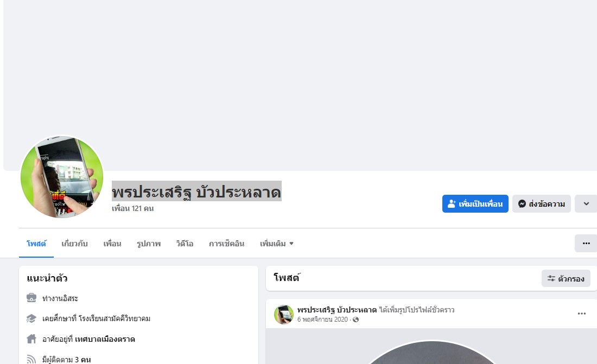
Task: Open the การเช็คอิน tab
Action: (226, 244)
